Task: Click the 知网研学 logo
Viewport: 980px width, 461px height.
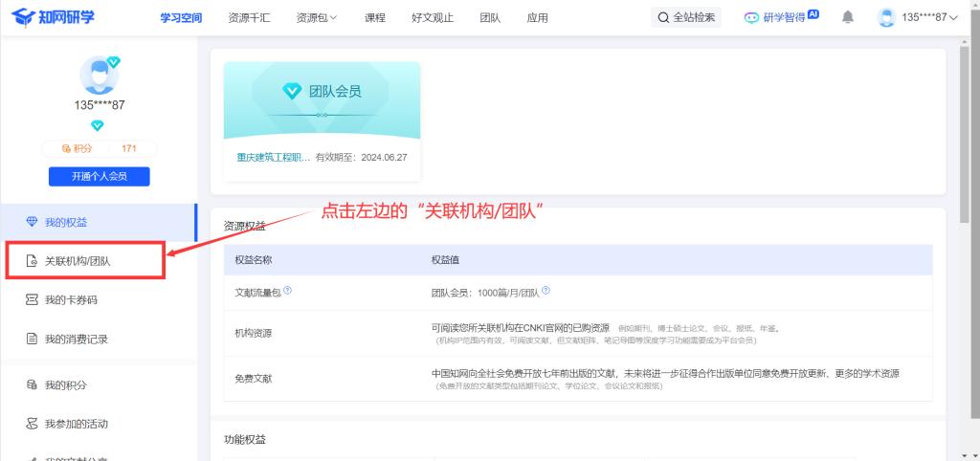Action: (x=54, y=17)
